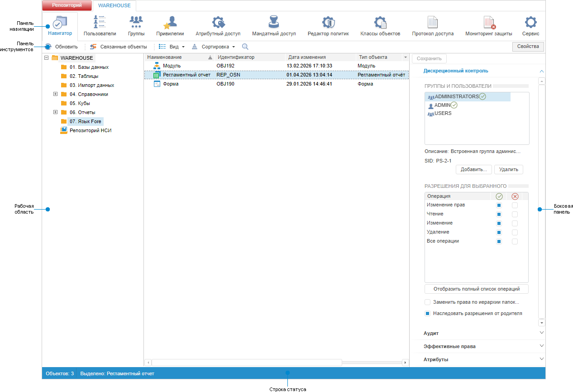Screen dimensions: 573x392
Task: Click the Регламентный отчет object icon
Action: coord(157,75)
